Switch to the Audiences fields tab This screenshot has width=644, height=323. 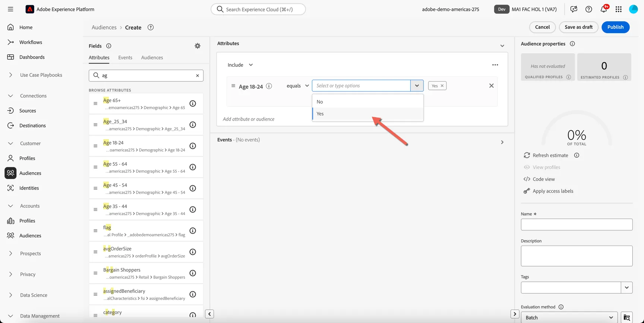152,57
